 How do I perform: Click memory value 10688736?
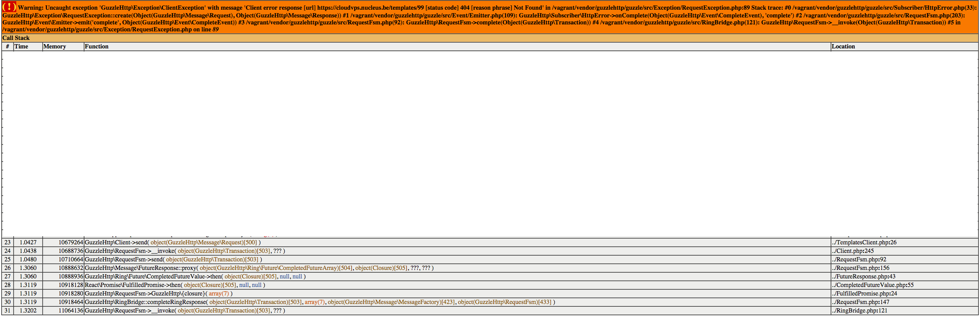click(71, 251)
